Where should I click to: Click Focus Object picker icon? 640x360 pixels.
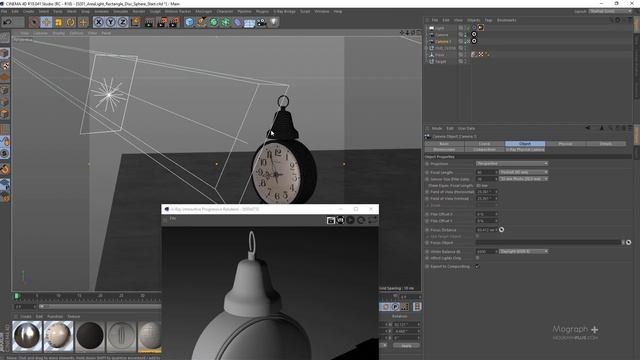point(629,242)
